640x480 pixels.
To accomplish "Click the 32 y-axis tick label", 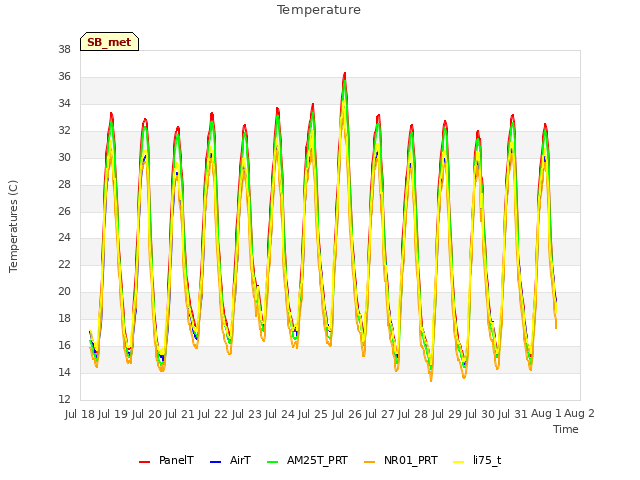I will pyautogui.click(x=64, y=130).
